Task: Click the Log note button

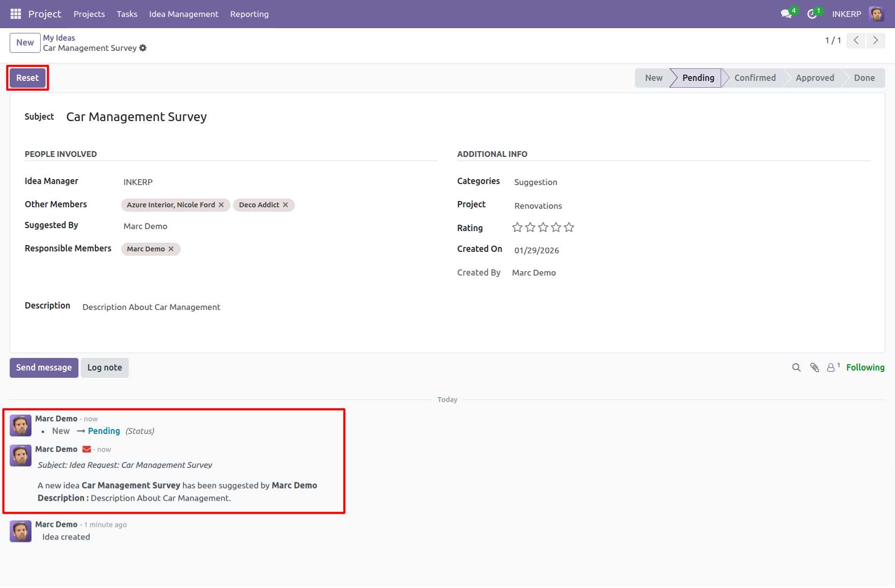Action: pyautogui.click(x=105, y=368)
